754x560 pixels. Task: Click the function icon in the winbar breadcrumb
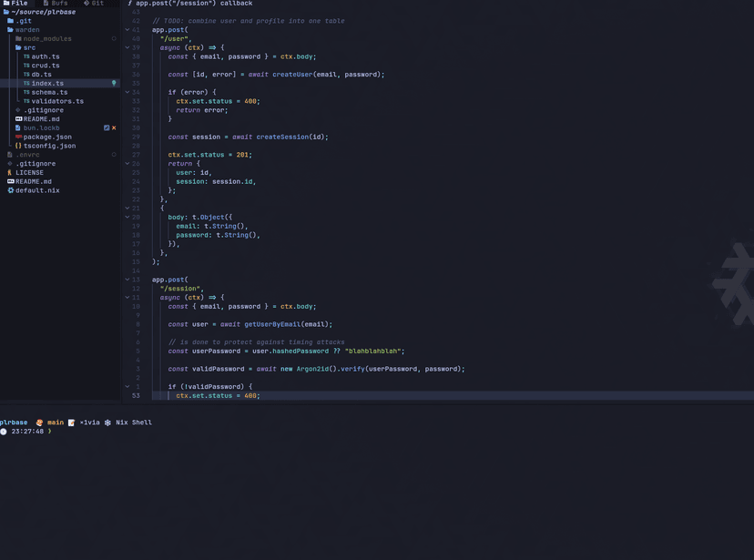[x=130, y=3]
